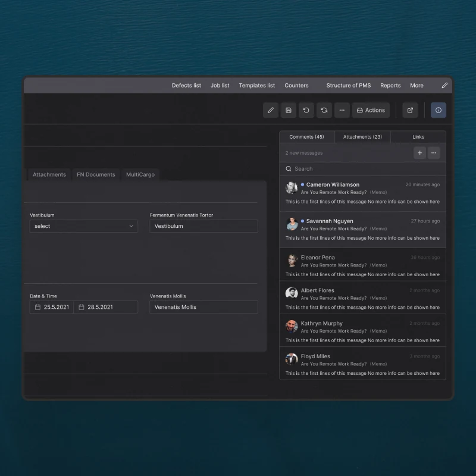Click '20 minutes ago' timestamp
The height and width of the screenshot is (476, 476).
coord(422,184)
